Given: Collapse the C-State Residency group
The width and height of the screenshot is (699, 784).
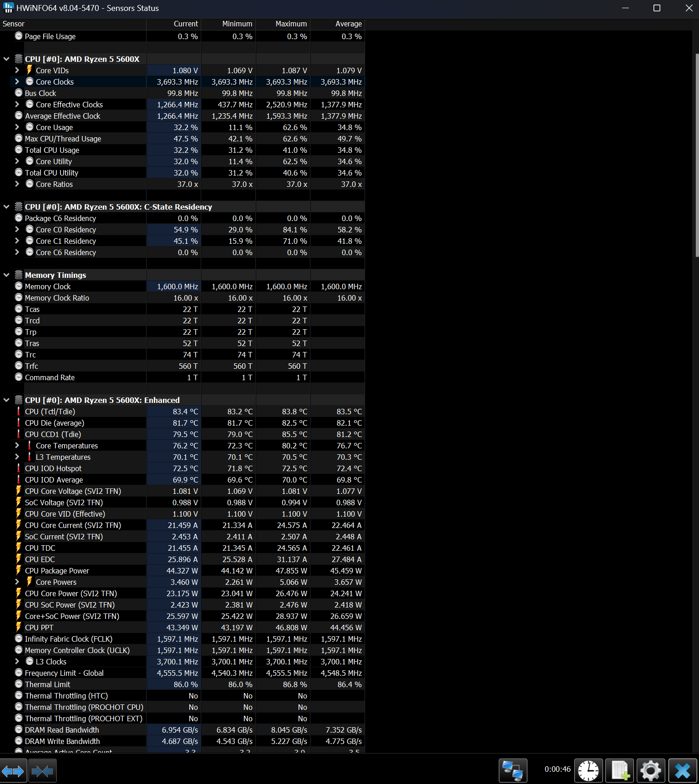Looking at the screenshot, I should (x=6, y=206).
